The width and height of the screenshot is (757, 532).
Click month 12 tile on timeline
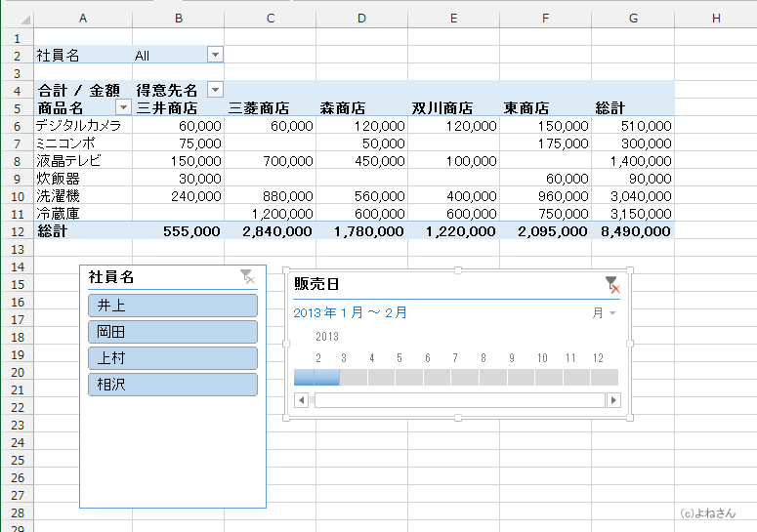coord(605,377)
